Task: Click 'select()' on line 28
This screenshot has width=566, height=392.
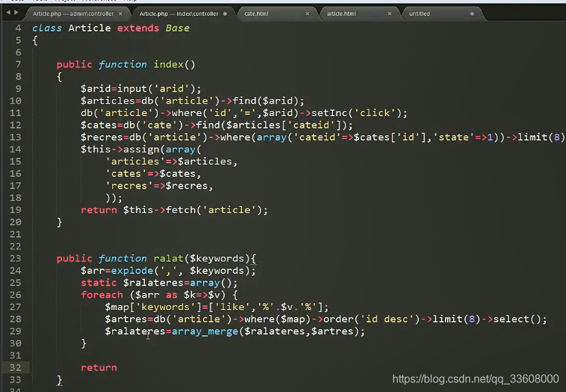Action: coord(517,319)
